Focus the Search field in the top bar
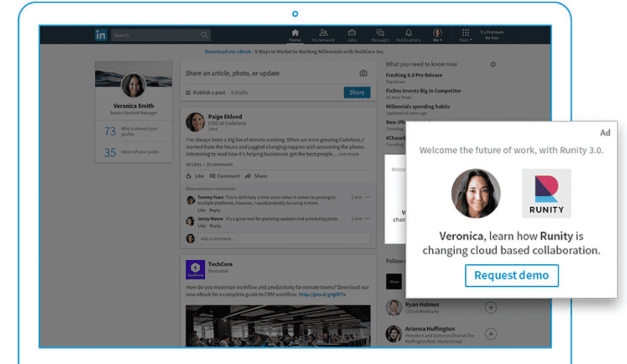 (161, 35)
